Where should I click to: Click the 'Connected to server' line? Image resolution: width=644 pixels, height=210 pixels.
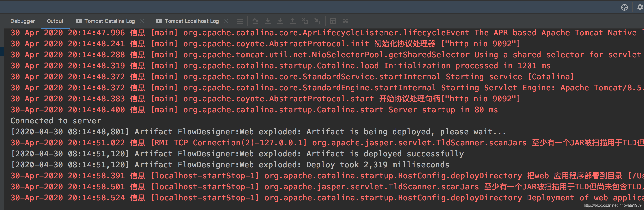56,121
